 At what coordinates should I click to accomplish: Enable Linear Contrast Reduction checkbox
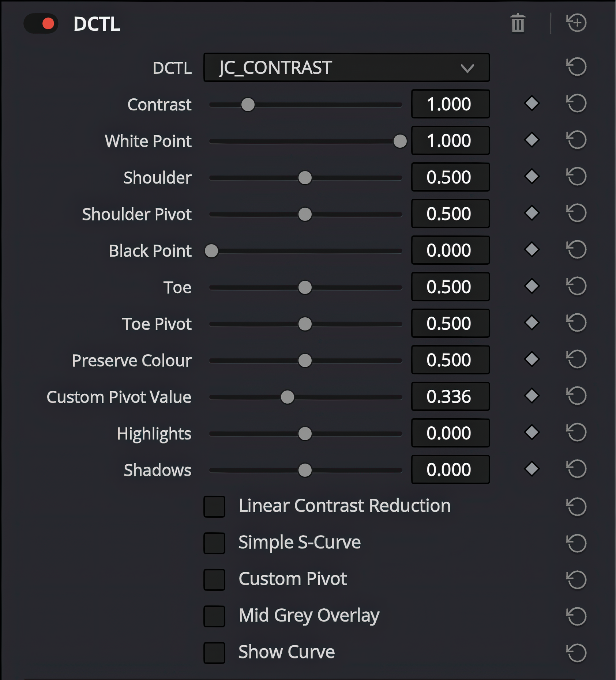(214, 506)
